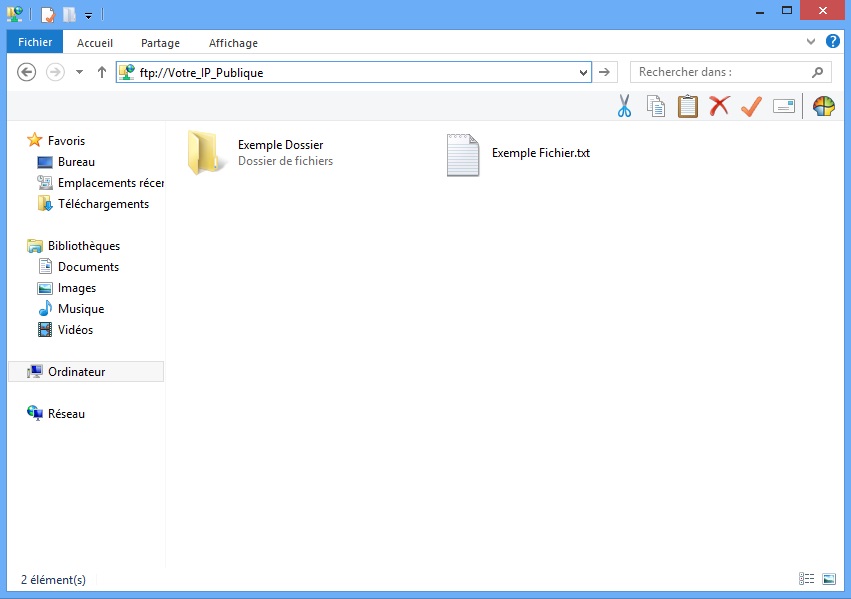Click the red X Delete icon
Viewport: 851px width, 599px height.
719,106
